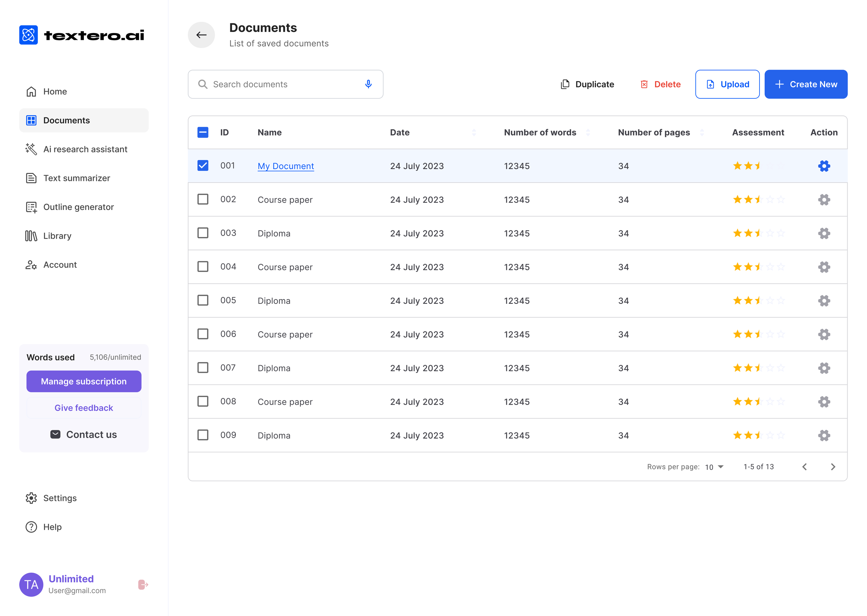Screen dimensions: 867x616
Task: Open the rows per page dropdown
Action: pos(714,467)
